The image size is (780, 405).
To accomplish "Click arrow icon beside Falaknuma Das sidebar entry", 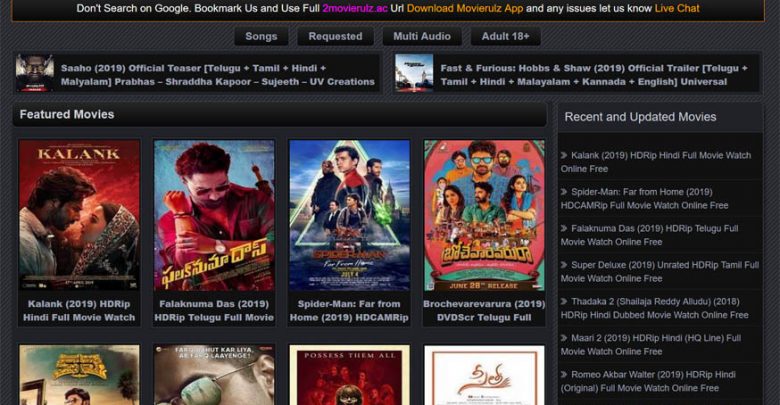I will (564, 228).
